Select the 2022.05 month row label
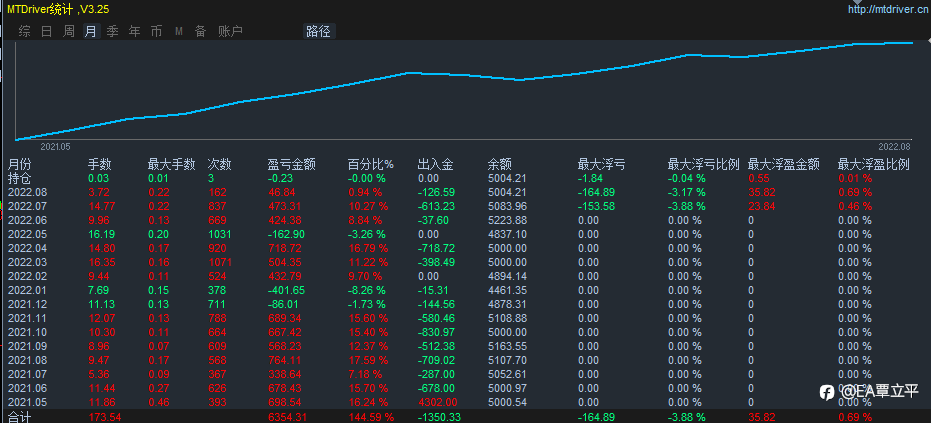 pyautogui.click(x=27, y=234)
